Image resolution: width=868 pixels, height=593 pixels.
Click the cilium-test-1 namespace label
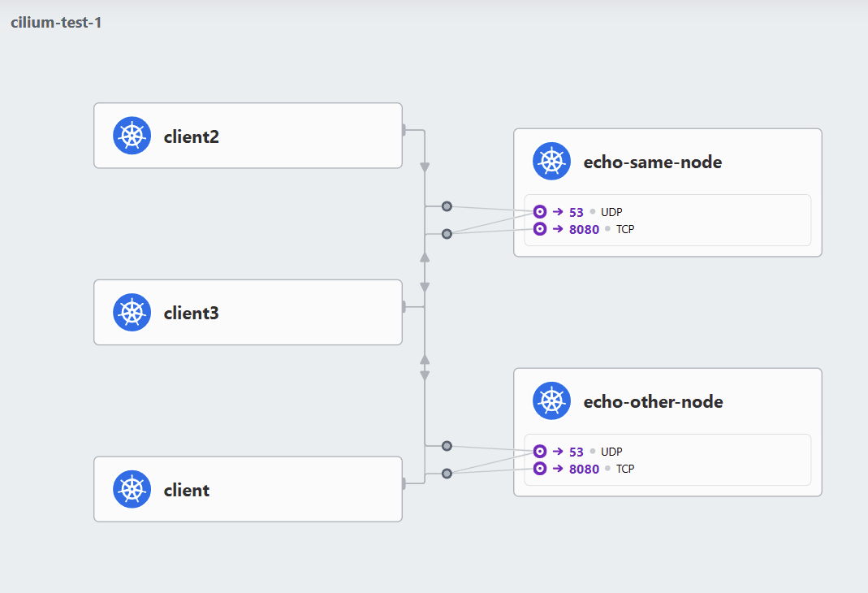tap(56, 22)
